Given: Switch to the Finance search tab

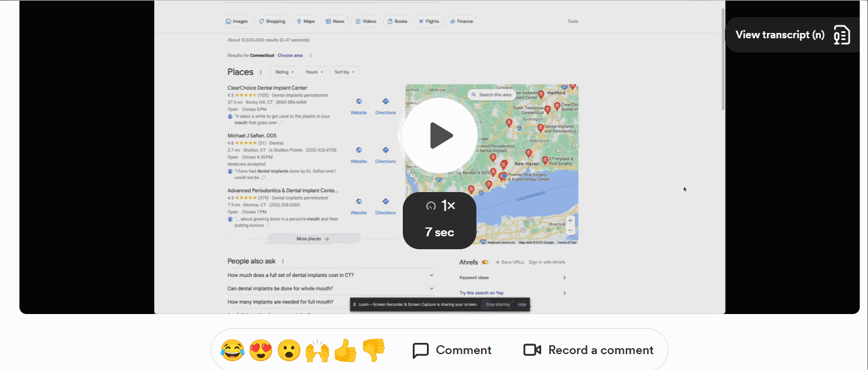Looking at the screenshot, I should (x=461, y=21).
